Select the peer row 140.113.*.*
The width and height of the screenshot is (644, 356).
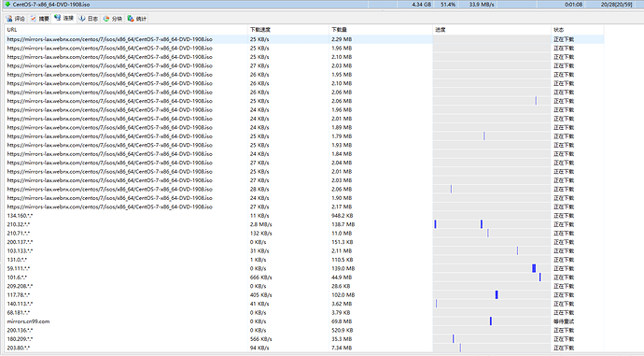point(304,304)
